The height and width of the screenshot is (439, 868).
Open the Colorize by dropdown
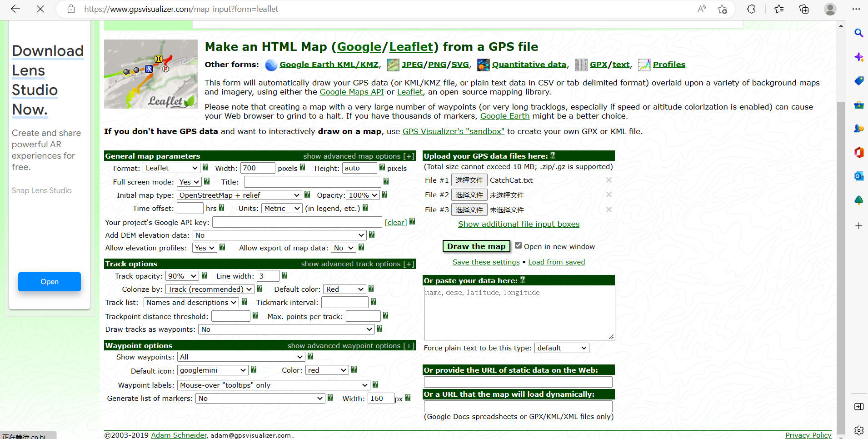[x=210, y=289]
